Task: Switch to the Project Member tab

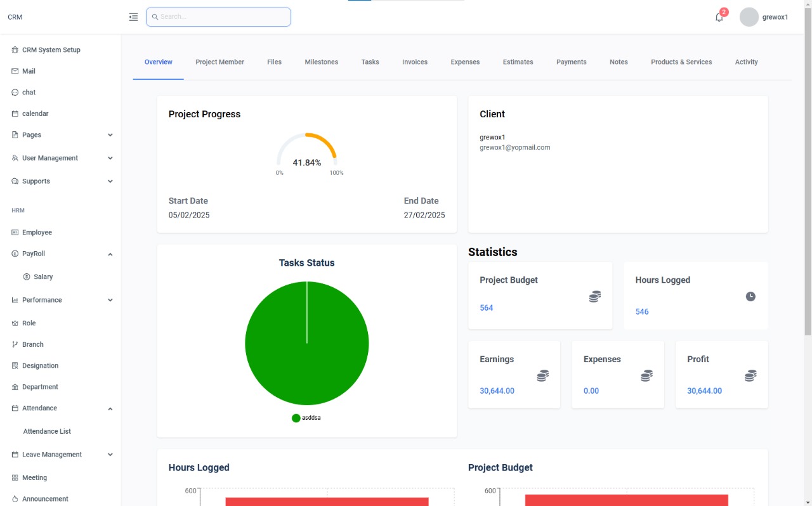Action: [219, 62]
